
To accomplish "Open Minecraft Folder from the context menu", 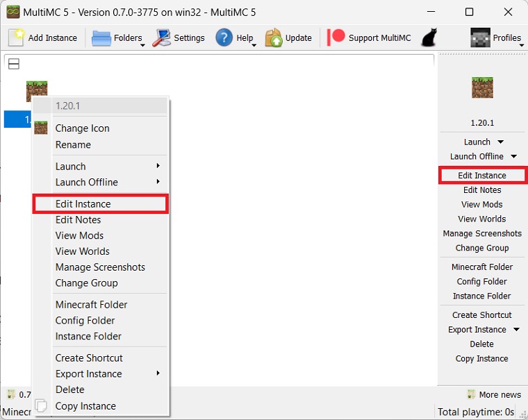I will pyautogui.click(x=100, y=305).
